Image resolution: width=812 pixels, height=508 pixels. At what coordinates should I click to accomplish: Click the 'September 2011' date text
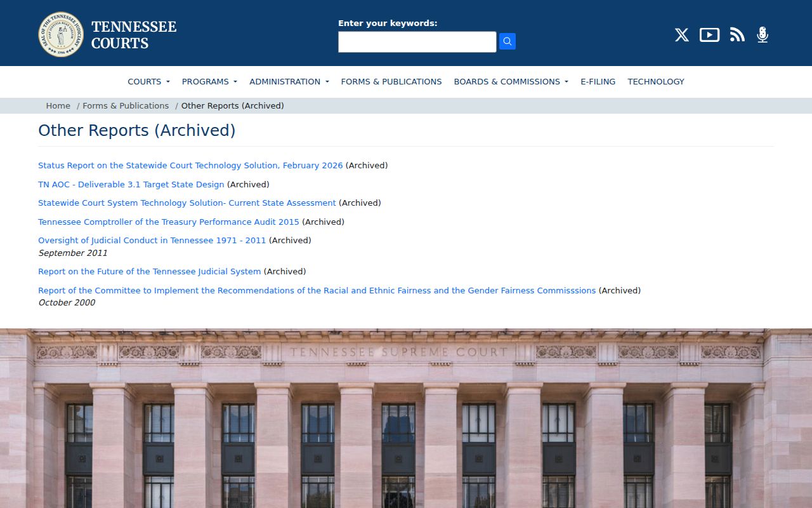click(x=73, y=253)
